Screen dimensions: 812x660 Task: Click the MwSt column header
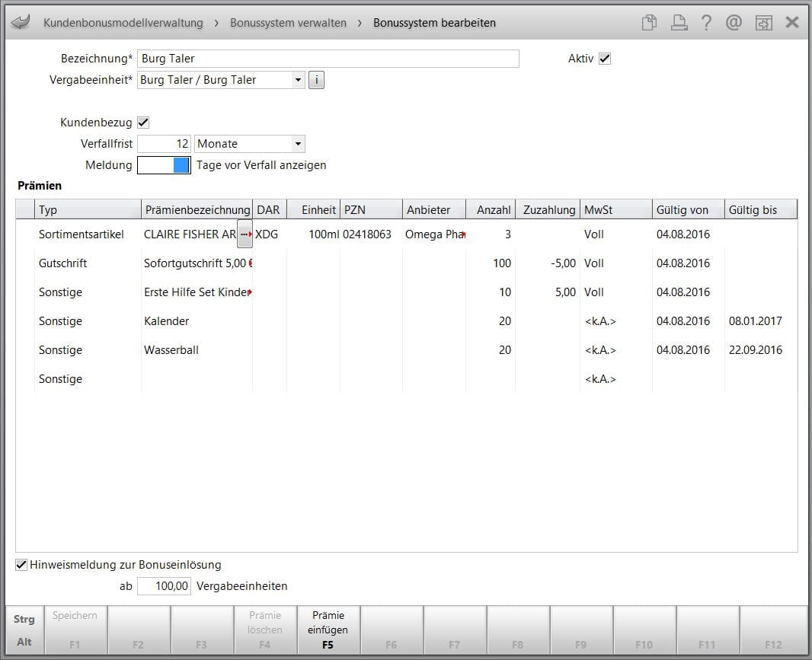pyautogui.click(x=616, y=209)
